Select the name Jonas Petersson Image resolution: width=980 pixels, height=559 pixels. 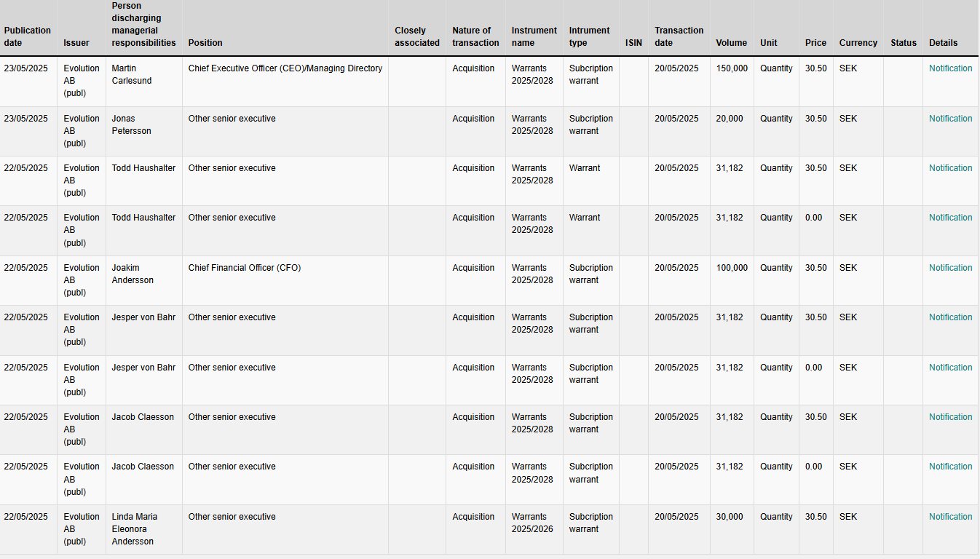point(131,124)
